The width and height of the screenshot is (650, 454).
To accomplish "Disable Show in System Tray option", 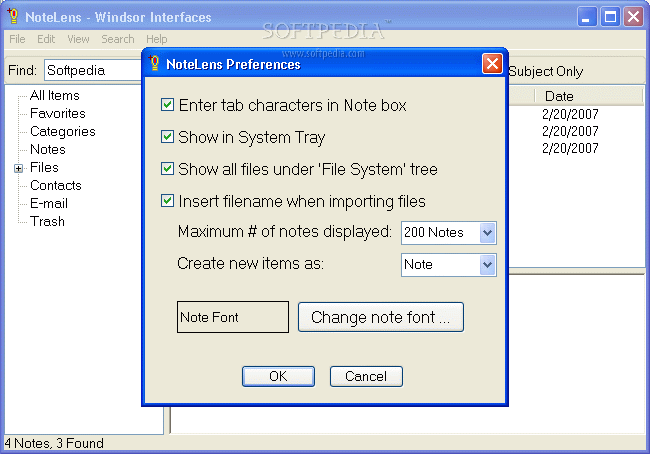I will pyautogui.click(x=167, y=136).
